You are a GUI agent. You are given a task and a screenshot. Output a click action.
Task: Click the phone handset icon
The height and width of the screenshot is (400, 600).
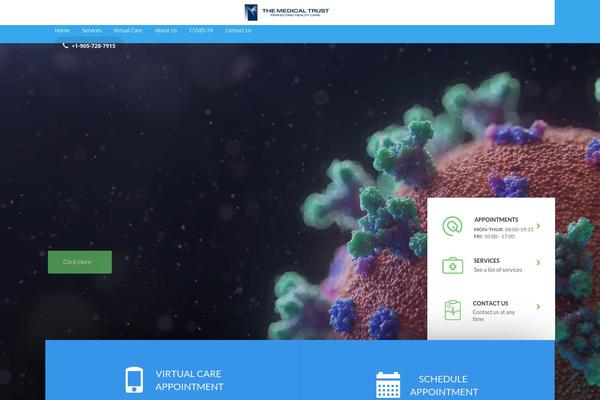(65, 46)
